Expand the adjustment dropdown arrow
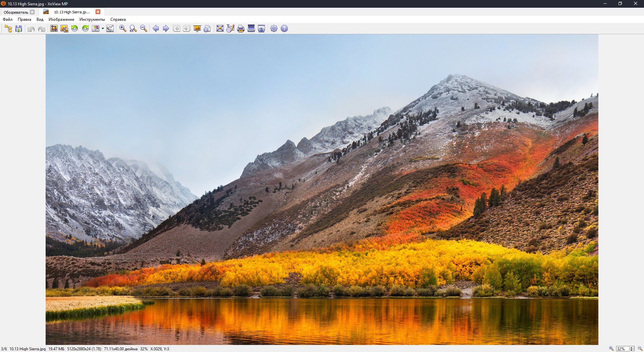Image resolution: width=644 pixels, height=352 pixels. [103, 28]
